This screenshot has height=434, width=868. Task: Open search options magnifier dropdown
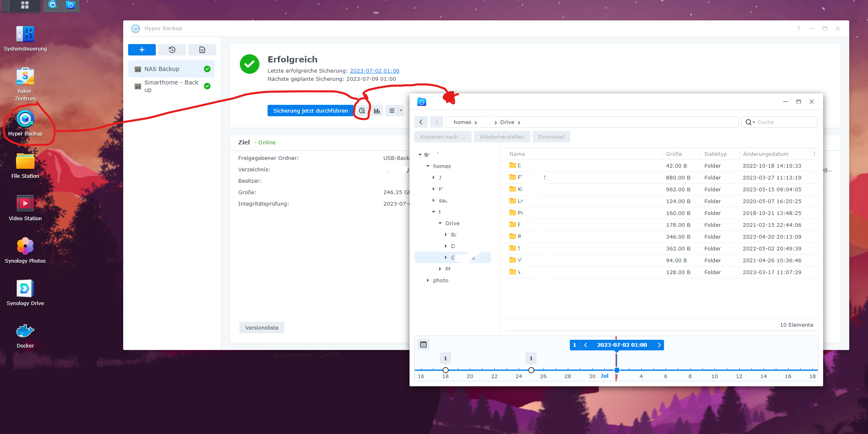point(750,122)
